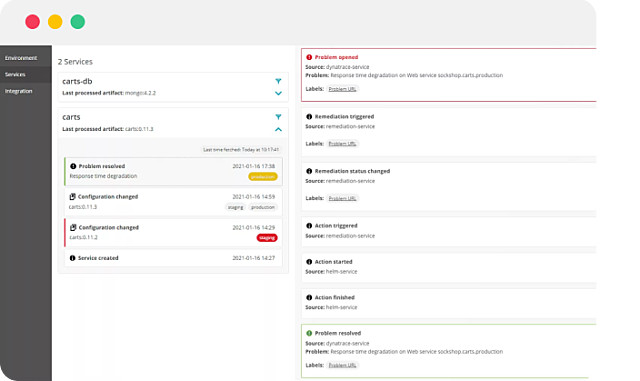The image size is (640, 381).
Task: Click timestamp 2021-01-16 17:38
Action: tap(253, 166)
